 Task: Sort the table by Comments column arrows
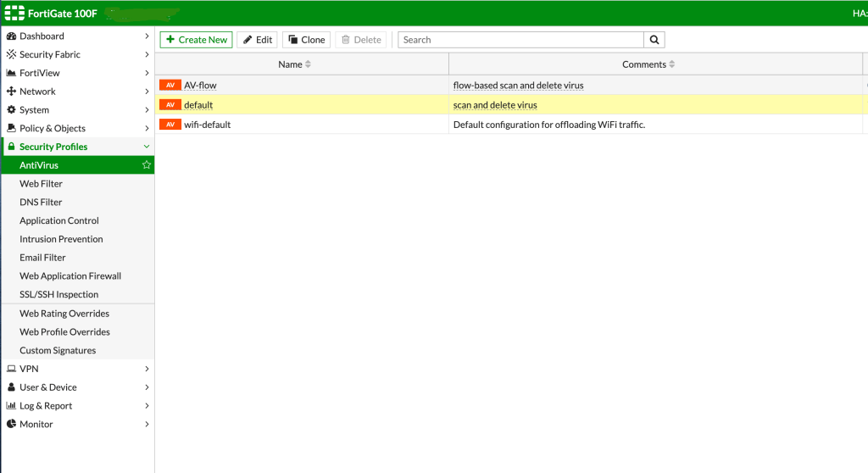click(x=672, y=64)
